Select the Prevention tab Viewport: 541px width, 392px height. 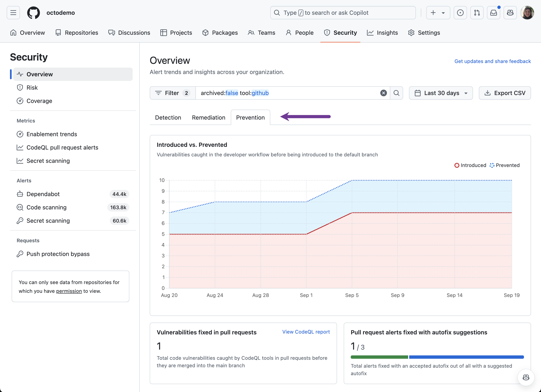pos(250,117)
